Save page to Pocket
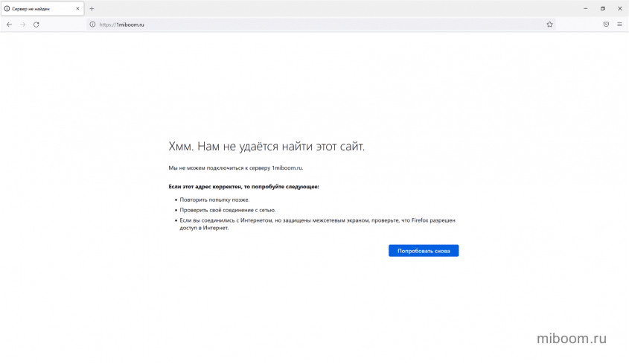 [606, 25]
